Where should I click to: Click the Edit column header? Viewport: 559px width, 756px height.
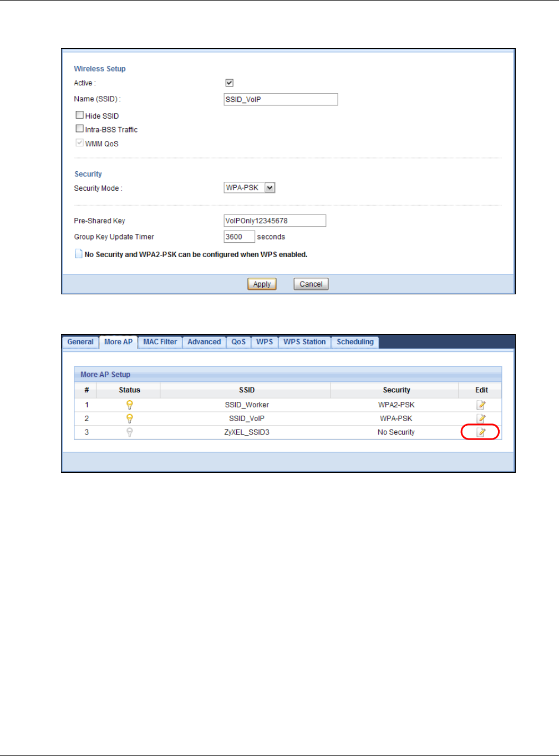[x=481, y=390]
